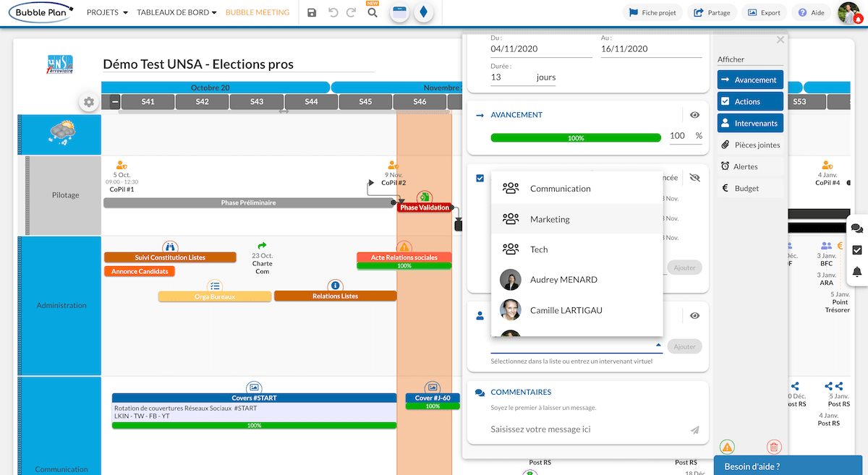Open the Pièces jointes panel
Image resolution: width=868 pixels, height=475 pixels.
click(750, 145)
